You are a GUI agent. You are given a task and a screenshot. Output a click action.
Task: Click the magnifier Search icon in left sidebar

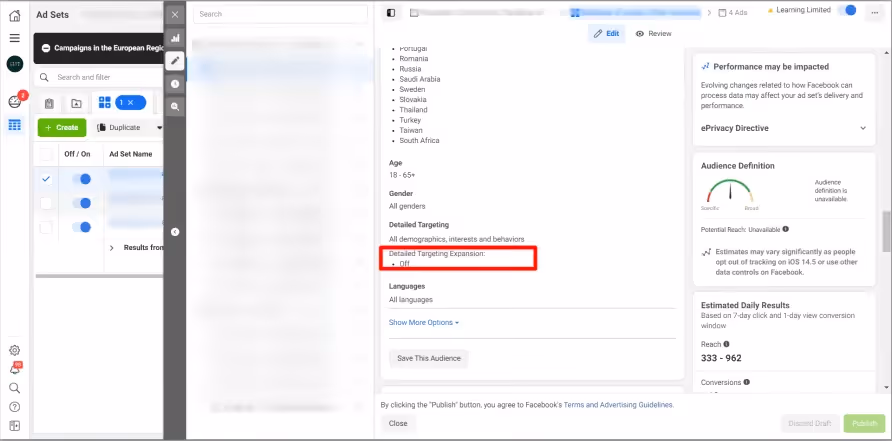pyautogui.click(x=15, y=388)
